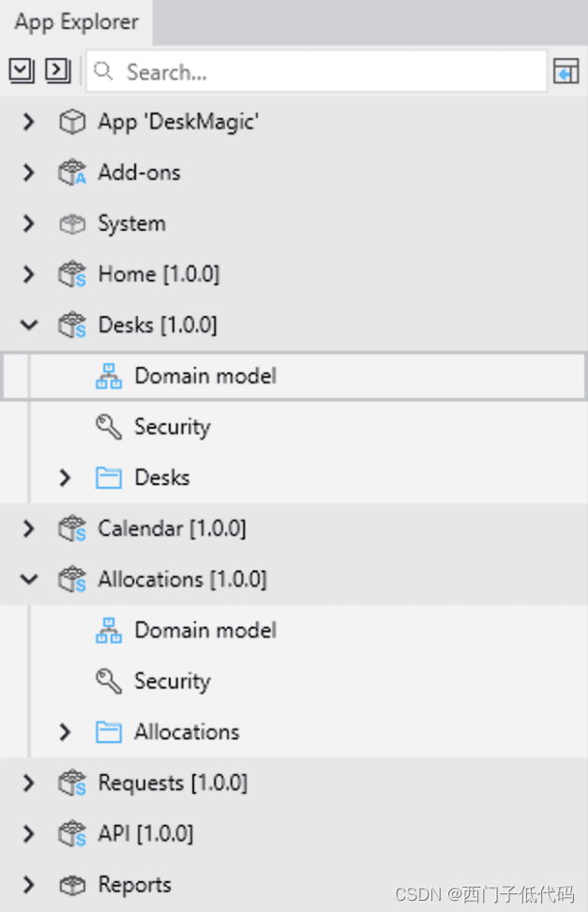Collapse the Allocations [1.0.0] module
The height and width of the screenshot is (912, 588).
(29, 580)
